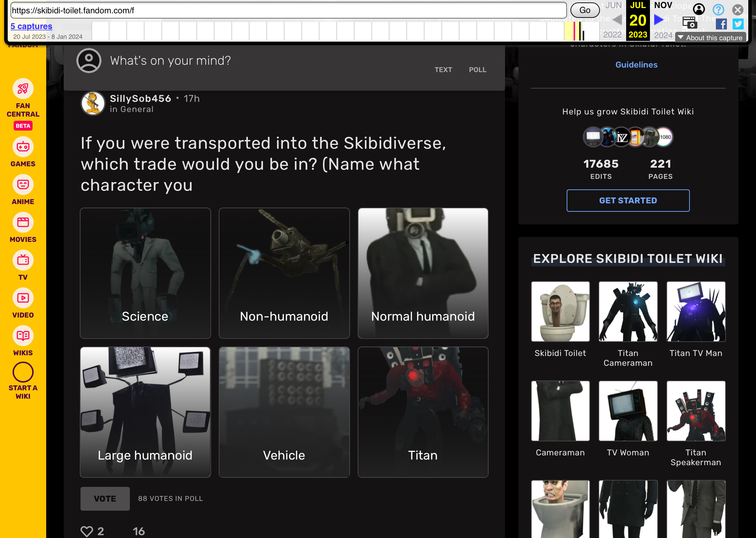Click the NOV month link in Wayback
Screen dimensions: 756x538
[663, 5]
